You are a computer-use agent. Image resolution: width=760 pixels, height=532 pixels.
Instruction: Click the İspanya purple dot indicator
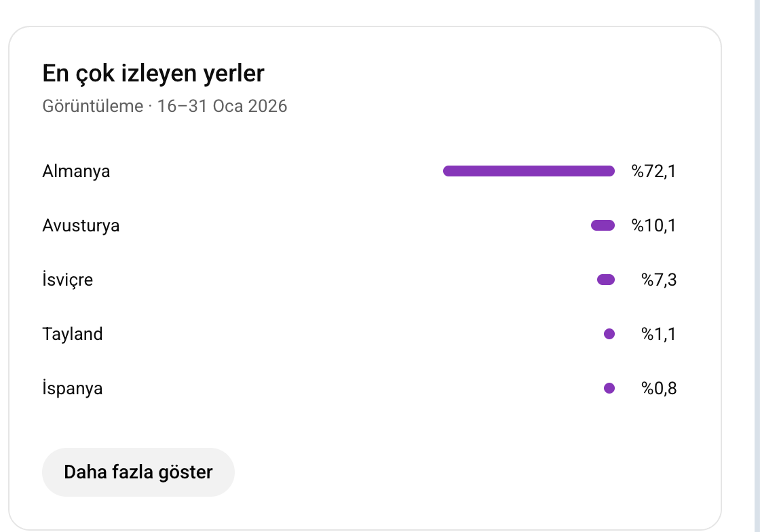(609, 388)
